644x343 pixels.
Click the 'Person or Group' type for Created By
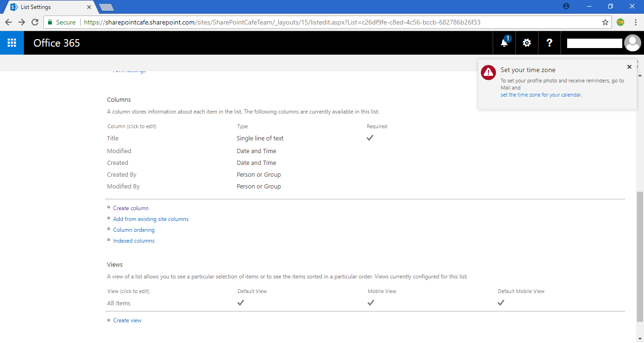(259, 175)
